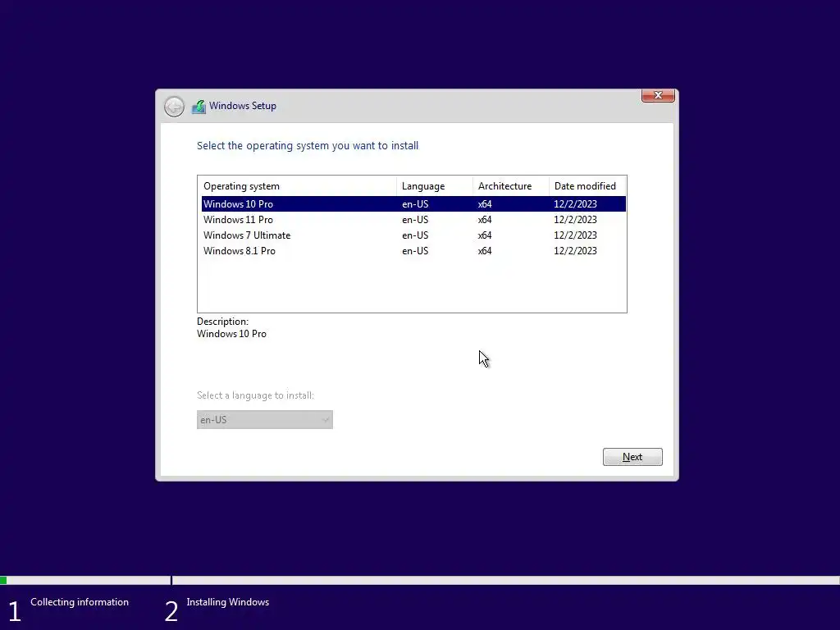
Task: Click en-US language in Windows 8.1 Pro row
Action: pos(415,251)
